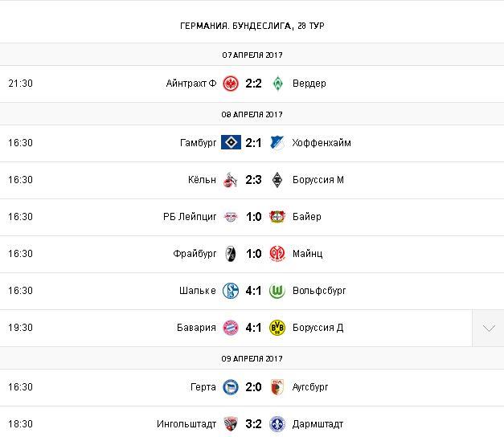
Task: Click the Schalke club logo
Action: (231, 291)
